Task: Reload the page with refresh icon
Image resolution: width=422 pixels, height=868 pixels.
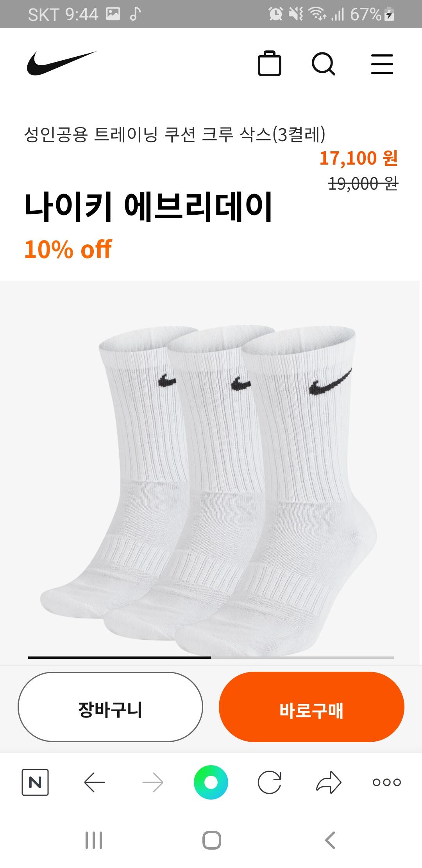Action: [x=270, y=782]
